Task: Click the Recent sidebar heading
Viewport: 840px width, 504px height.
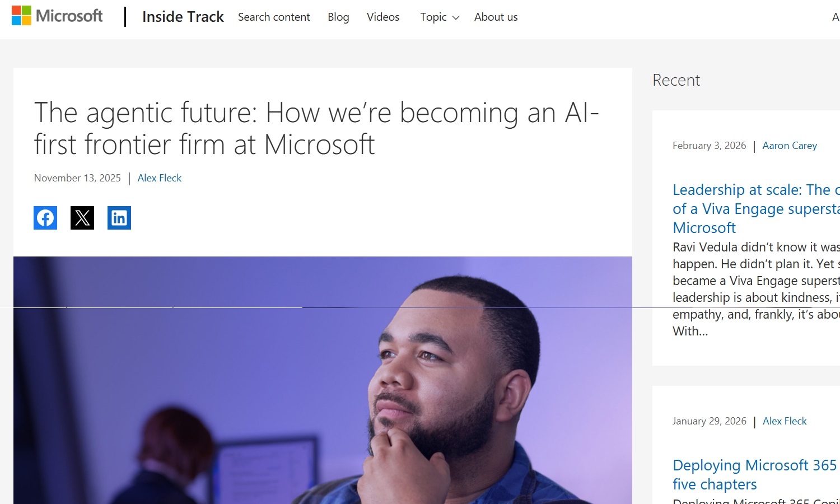Action: (x=676, y=80)
